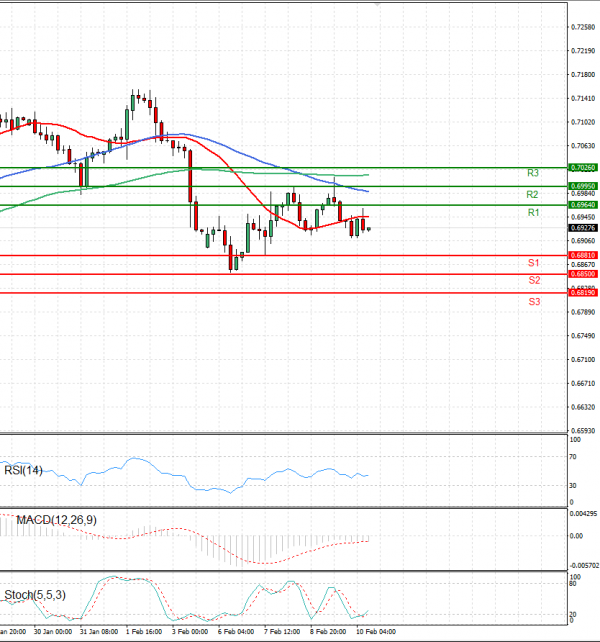
Task: Click the 10 Feb 04:00 time label
Action: (x=376, y=632)
